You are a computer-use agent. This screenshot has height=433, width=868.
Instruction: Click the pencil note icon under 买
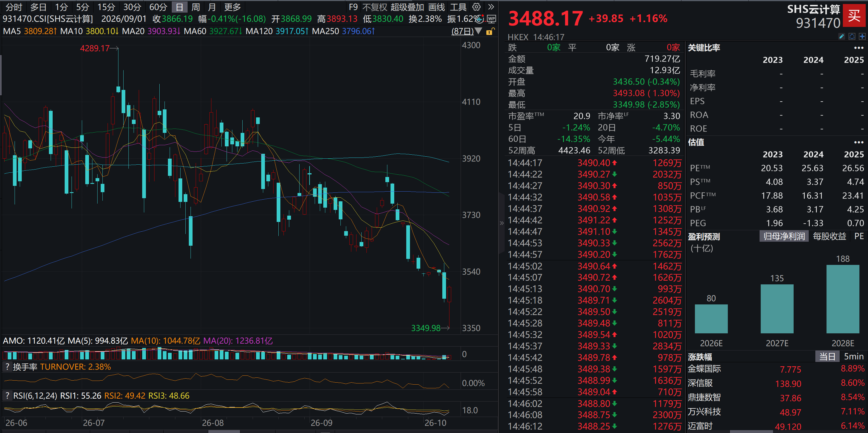tap(841, 36)
